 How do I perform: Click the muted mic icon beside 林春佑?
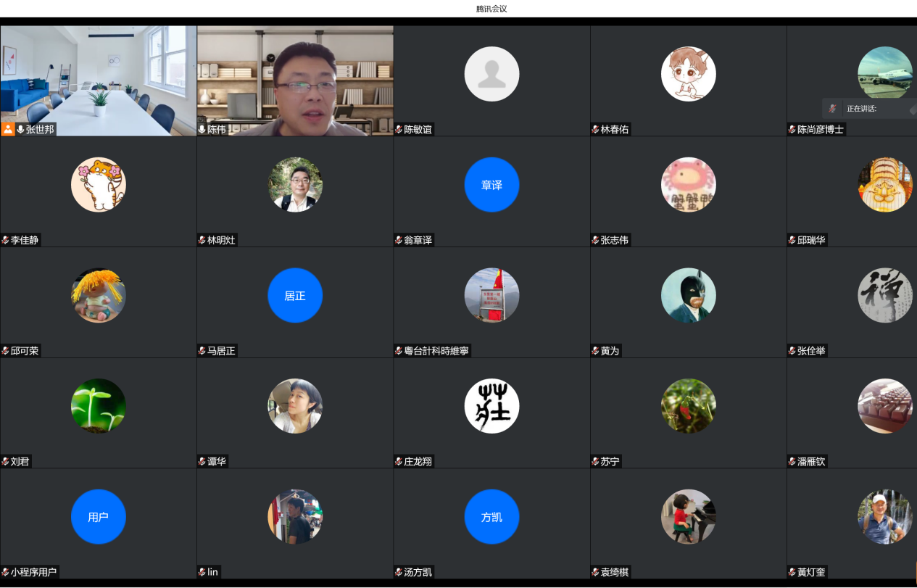[595, 130]
